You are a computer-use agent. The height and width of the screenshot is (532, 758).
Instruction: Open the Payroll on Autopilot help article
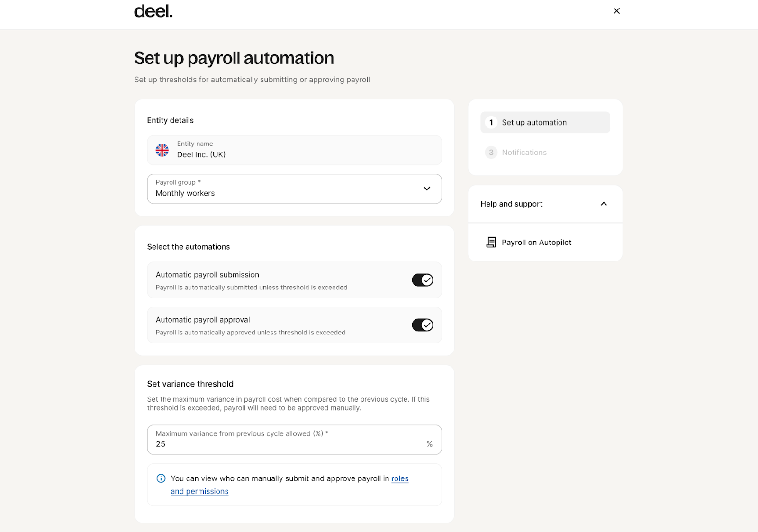[x=536, y=243]
